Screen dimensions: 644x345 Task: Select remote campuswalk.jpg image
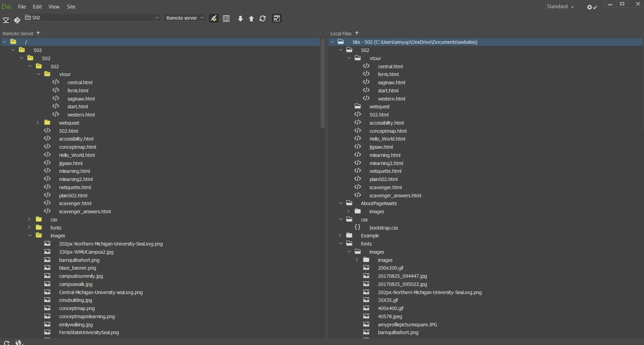(75, 284)
